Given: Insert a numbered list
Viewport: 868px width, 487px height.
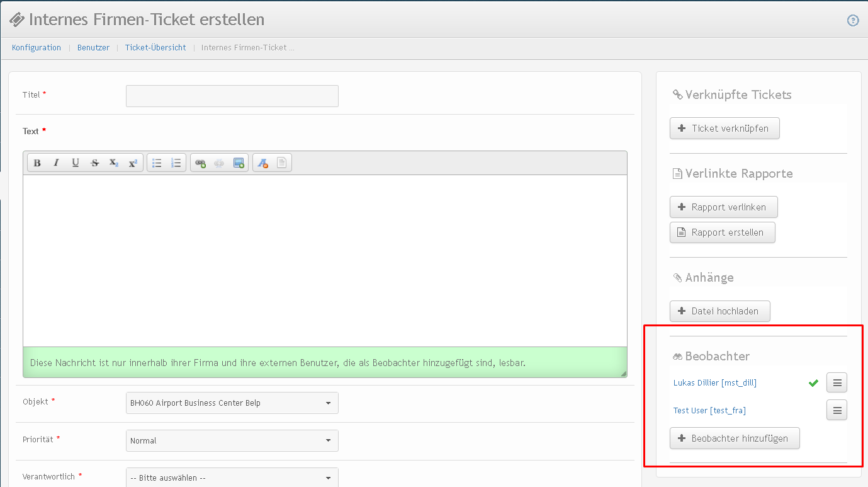Looking at the screenshot, I should pos(176,163).
